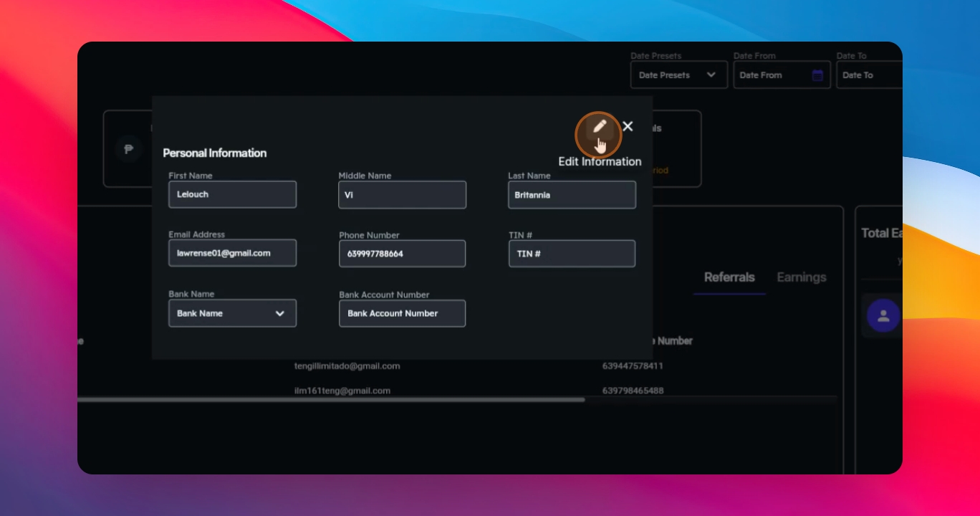Switch to the Referrals tab
The height and width of the screenshot is (516, 980).
point(729,277)
